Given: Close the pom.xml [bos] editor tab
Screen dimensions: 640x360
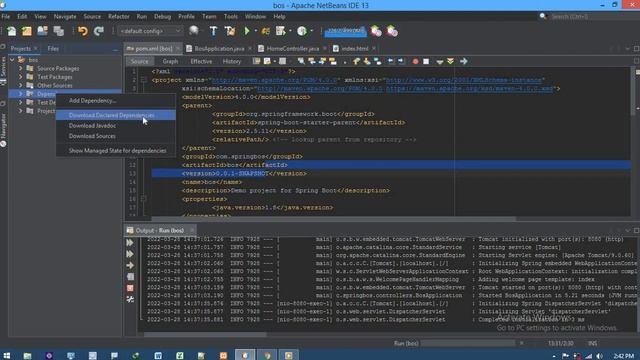Looking at the screenshot, I should 178,49.
